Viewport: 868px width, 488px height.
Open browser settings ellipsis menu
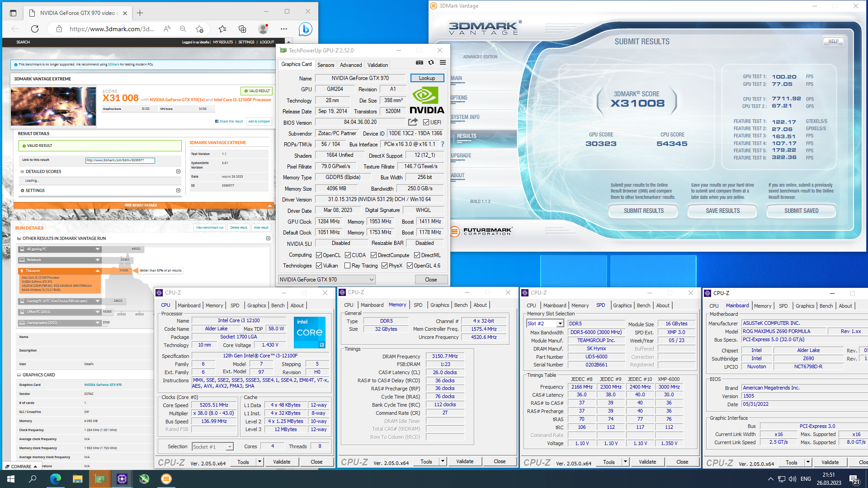click(284, 29)
